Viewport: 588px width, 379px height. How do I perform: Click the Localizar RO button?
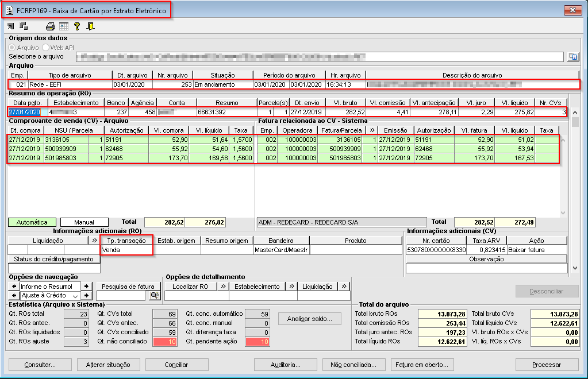click(x=191, y=287)
